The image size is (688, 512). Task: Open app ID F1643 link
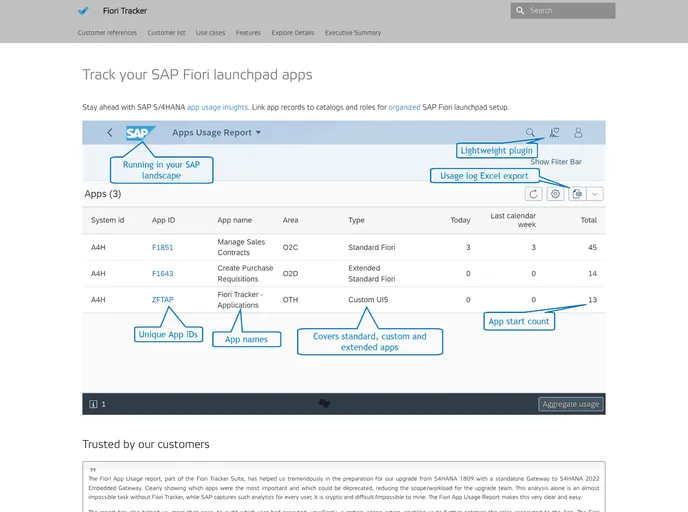pyautogui.click(x=162, y=274)
